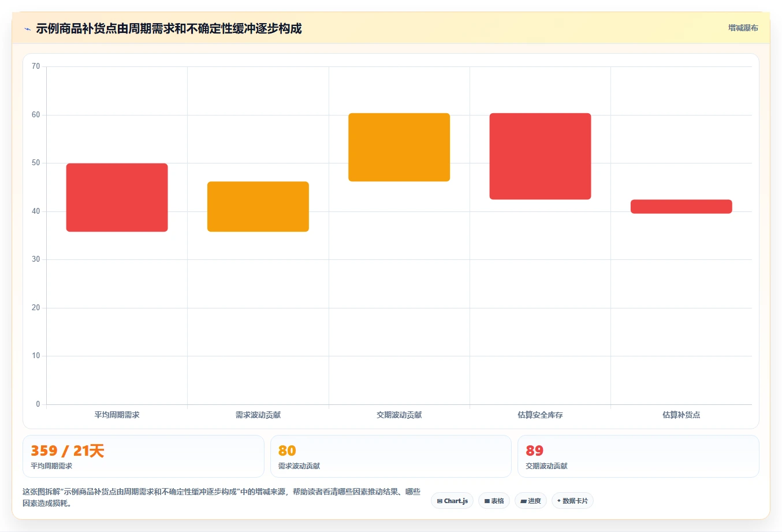Click y-axis tick value 60
Viewport: 782px width, 532px height.
point(36,115)
